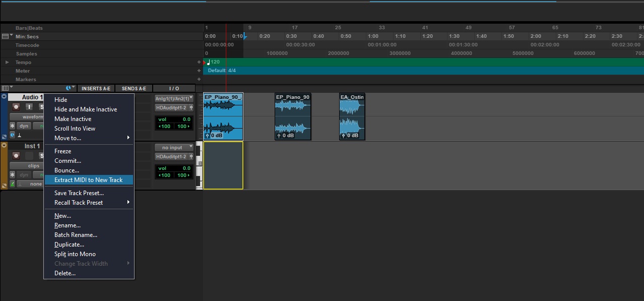Click the clip gain fader icon on EA_Ostin clip

[343, 135]
